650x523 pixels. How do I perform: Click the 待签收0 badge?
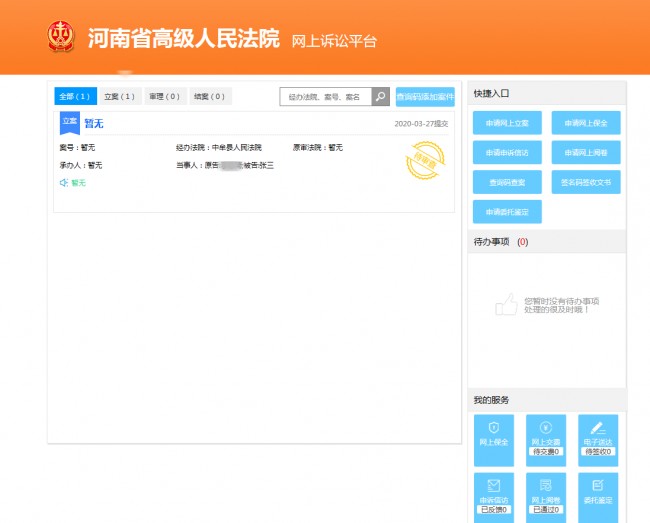[x=598, y=452]
